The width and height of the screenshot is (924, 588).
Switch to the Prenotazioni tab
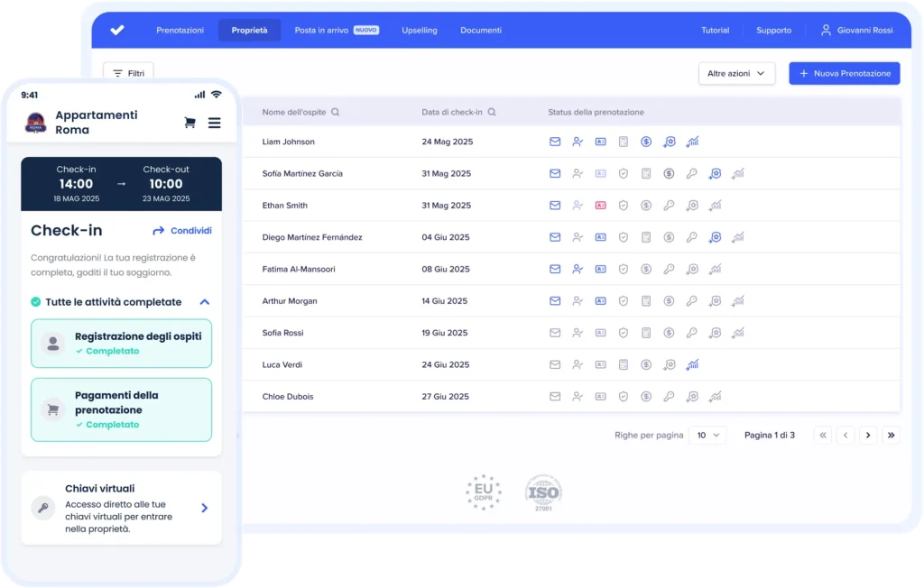click(180, 31)
